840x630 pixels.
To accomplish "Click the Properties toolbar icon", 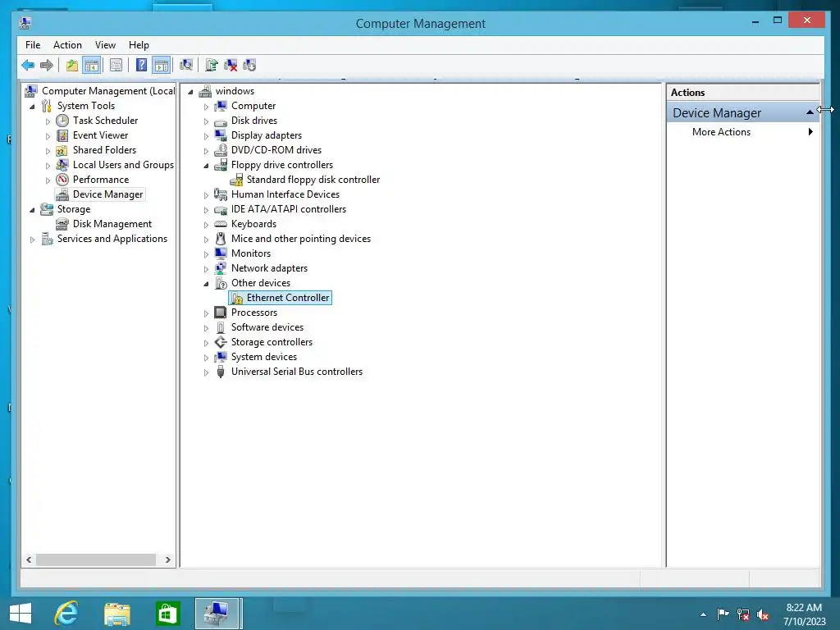I will pyautogui.click(x=116, y=66).
